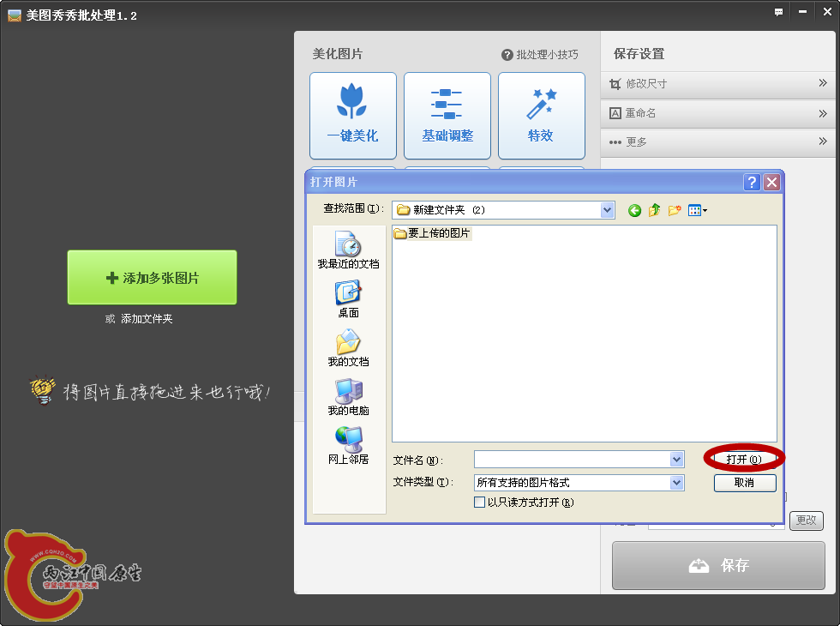Expand the 修改尺寸 section
This screenshot has width=840, height=626.
tap(823, 83)
